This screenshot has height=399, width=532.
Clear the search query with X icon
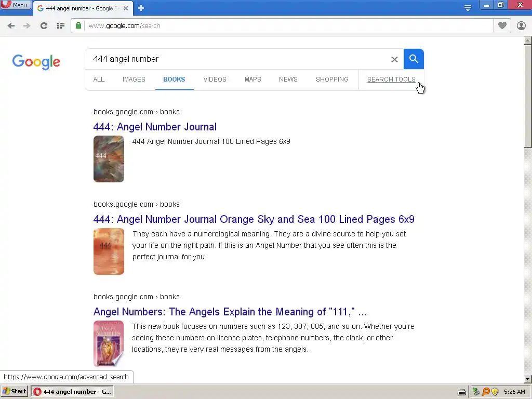click(394, 59)
